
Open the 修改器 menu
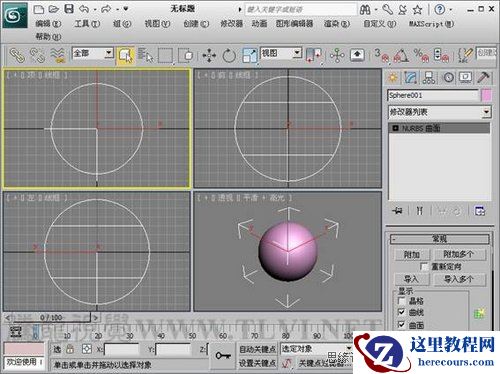[x=231, y=24]
